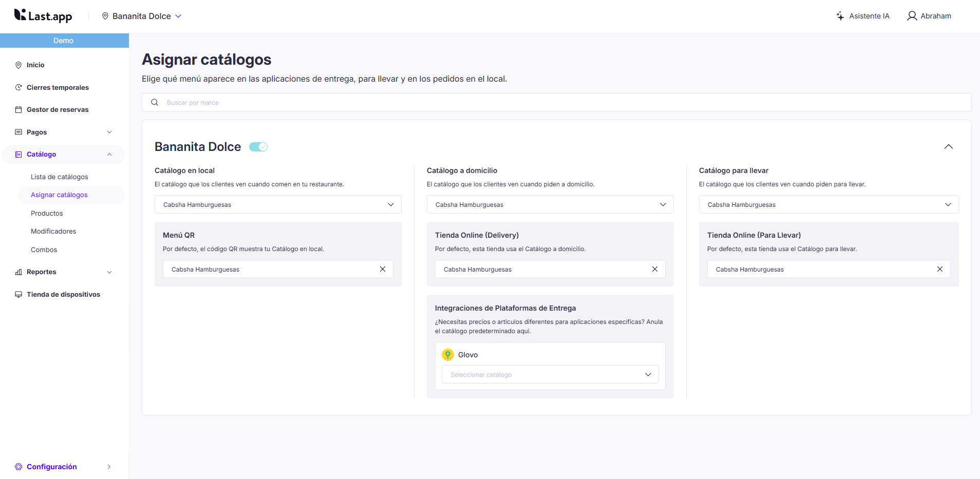
Task: Open the Bananita Dolce location selector
Action: [142, 16]
